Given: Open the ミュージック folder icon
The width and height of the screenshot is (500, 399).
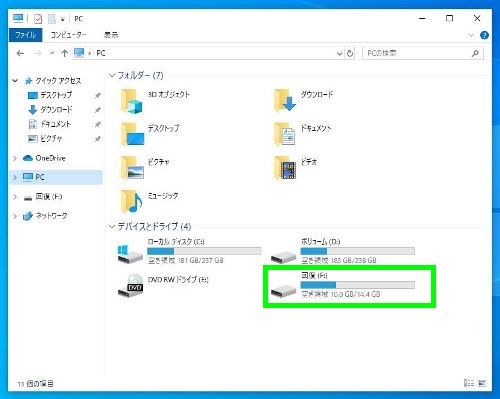Looking at the screenshot, I should pos(132,202).
